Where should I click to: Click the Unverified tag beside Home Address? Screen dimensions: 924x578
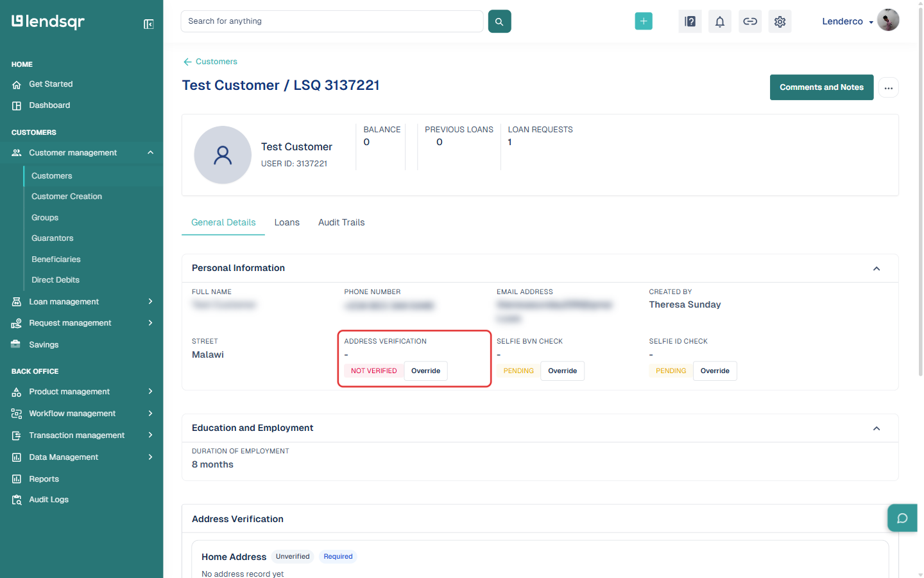coord(293,557)
